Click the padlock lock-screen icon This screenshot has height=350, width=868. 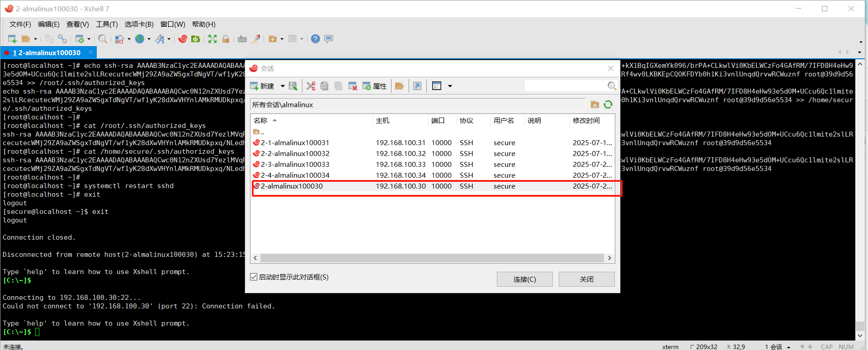pos(226,39)
